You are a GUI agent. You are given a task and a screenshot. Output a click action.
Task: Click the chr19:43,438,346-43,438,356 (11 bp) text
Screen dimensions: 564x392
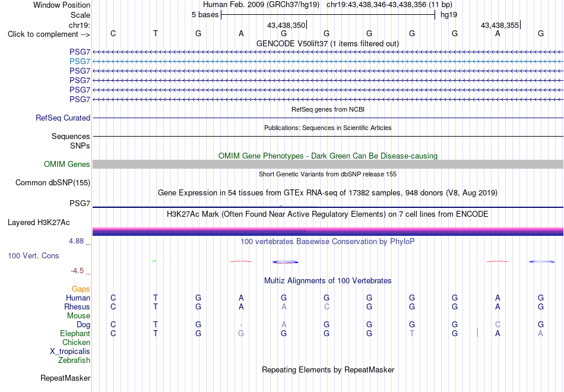coord(389,5)
